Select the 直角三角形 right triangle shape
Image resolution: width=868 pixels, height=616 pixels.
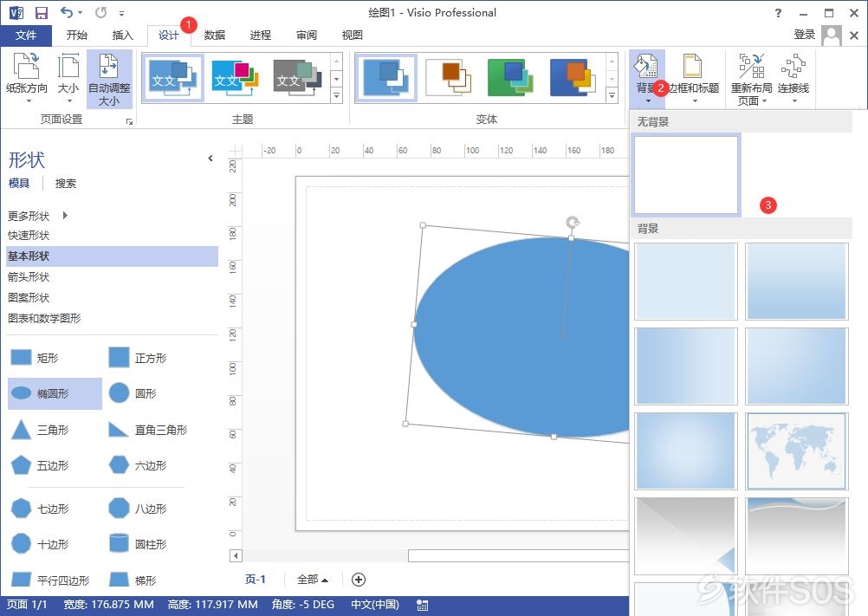148,430
